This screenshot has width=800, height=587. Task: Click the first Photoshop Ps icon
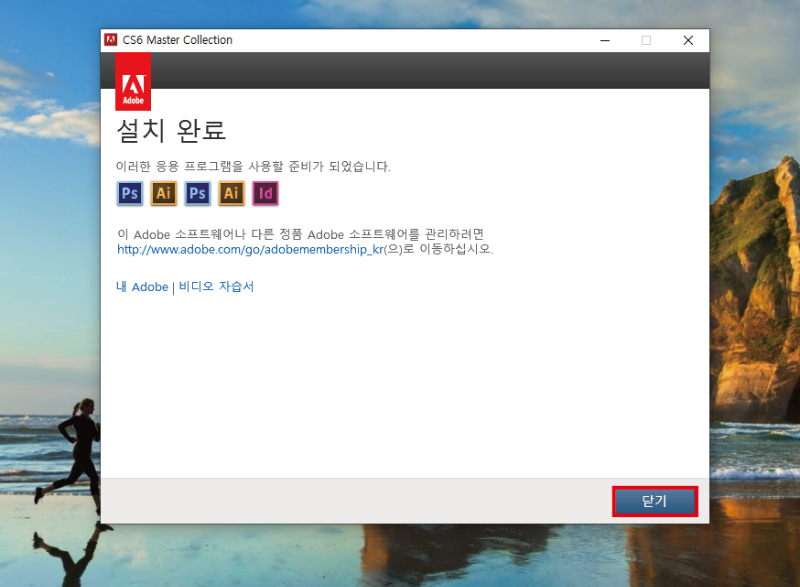130,193
